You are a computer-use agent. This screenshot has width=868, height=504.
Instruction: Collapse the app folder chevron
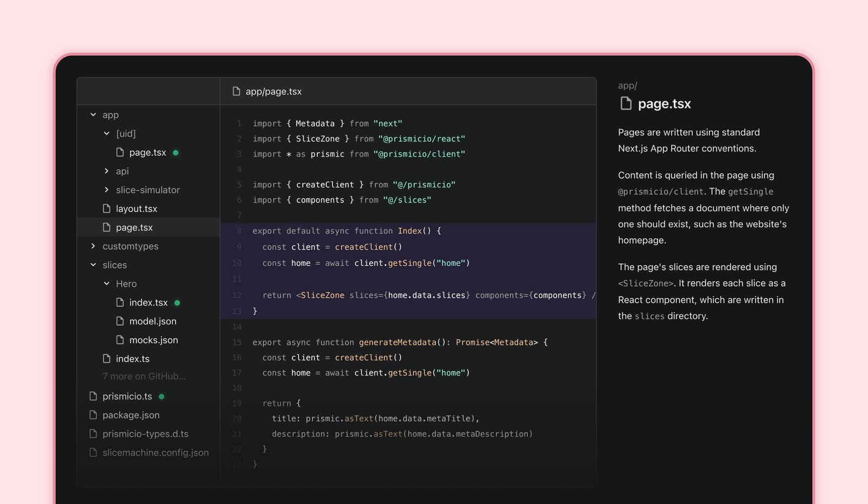[x=93, y=115]
